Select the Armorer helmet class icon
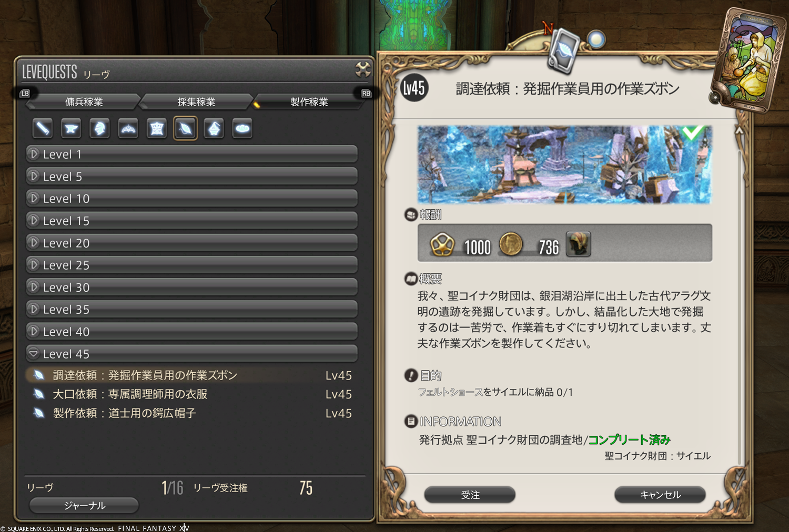 [x=99, y=128]
